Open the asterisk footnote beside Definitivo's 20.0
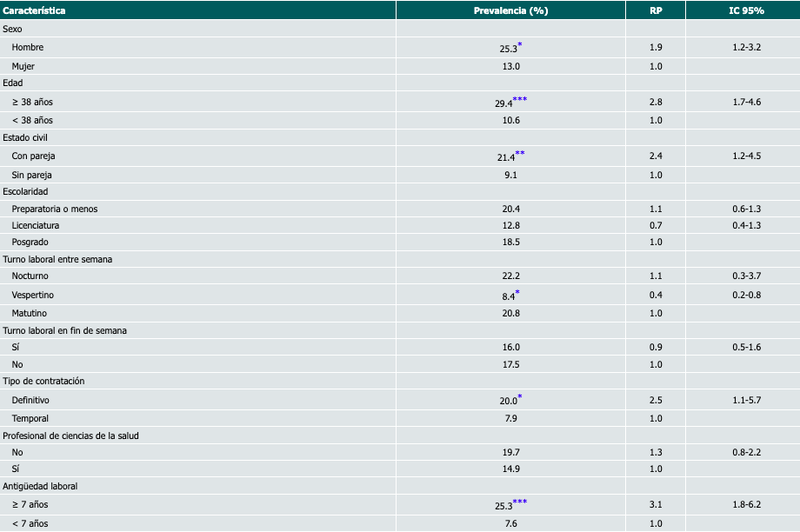This screenshot has width=800, height=532. click(520, 397)
